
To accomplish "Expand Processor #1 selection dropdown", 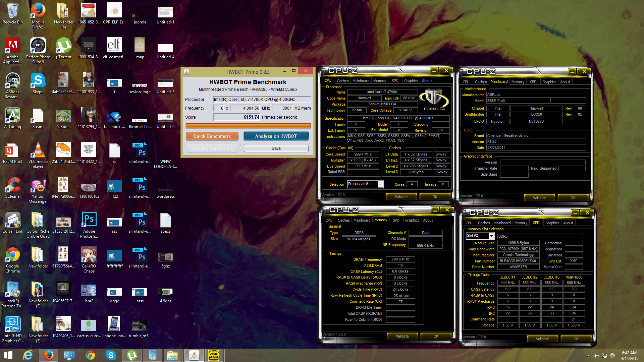I will (380, 184).
